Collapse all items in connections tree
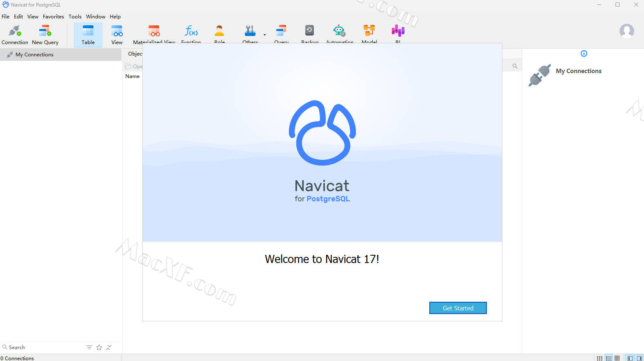 (109, 348)
